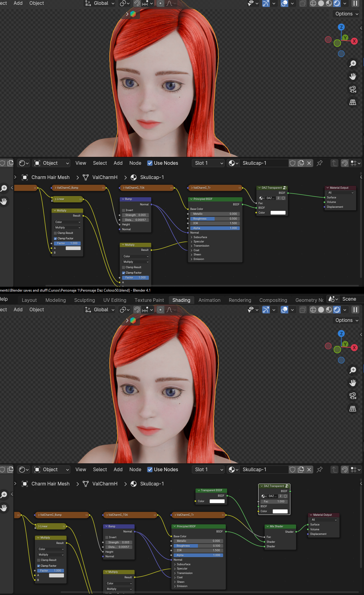364x595 pixels.
Task: Toggle X-ray mode in lower viewport header
Action: tap(303, 309)
